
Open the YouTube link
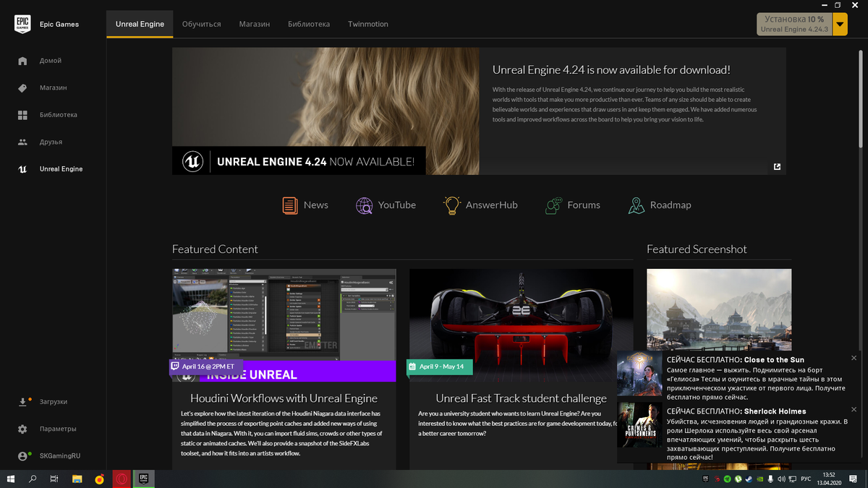point(397,205)
